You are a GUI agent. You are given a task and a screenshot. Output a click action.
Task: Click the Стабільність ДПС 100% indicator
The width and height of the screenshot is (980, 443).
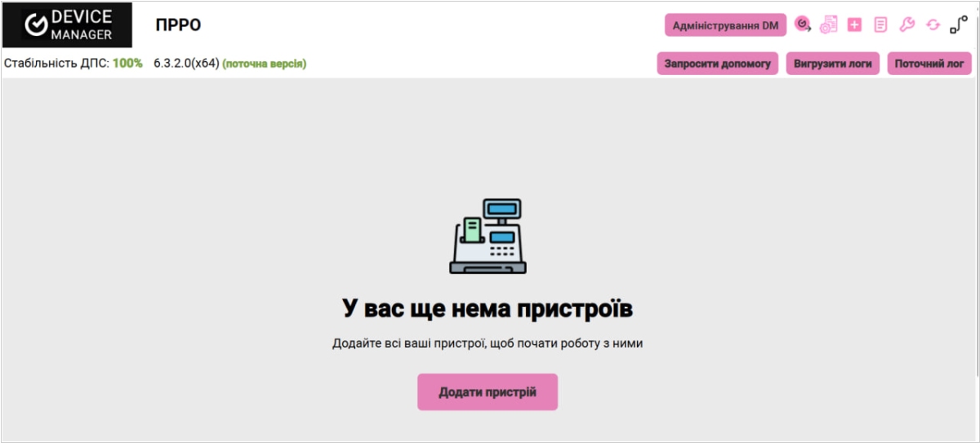pos(73,64)
